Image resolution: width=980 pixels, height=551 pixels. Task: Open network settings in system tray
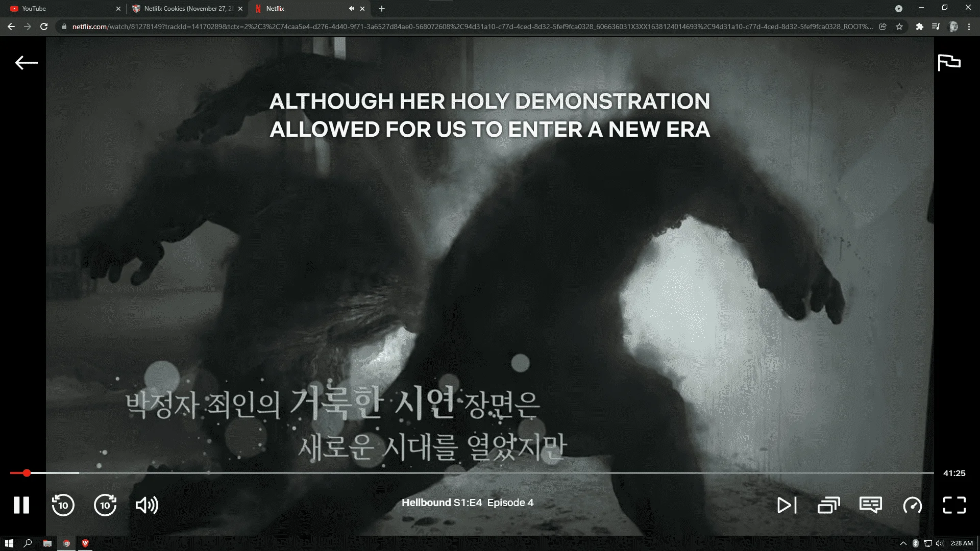928,543
